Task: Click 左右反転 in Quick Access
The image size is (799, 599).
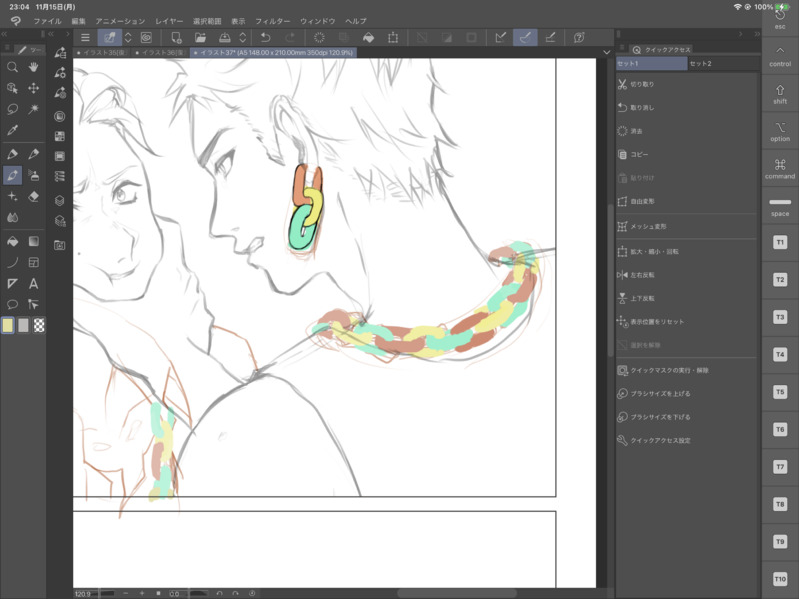Action: pos(686,275)
